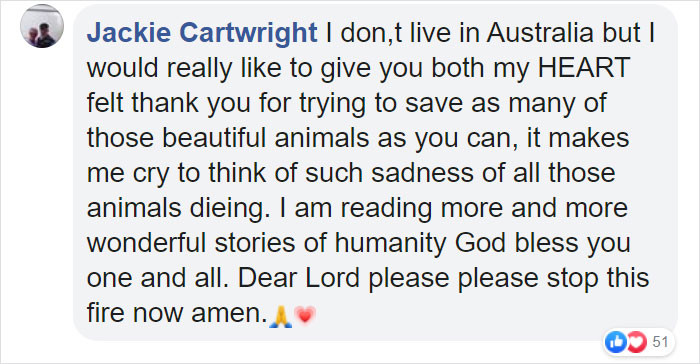Click the red heart emoji ending the comment
The width and height of the screenshot is (700, 364).
305,316
